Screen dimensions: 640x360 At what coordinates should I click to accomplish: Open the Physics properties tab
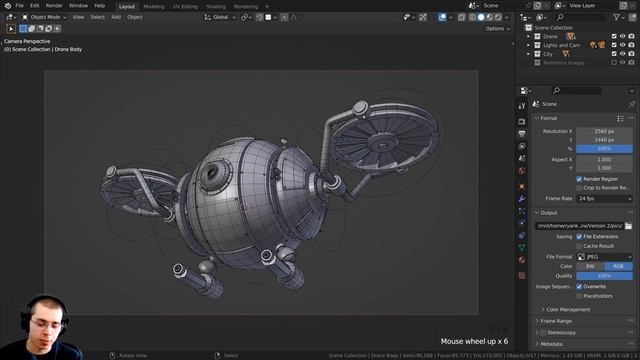coord(522,223)
